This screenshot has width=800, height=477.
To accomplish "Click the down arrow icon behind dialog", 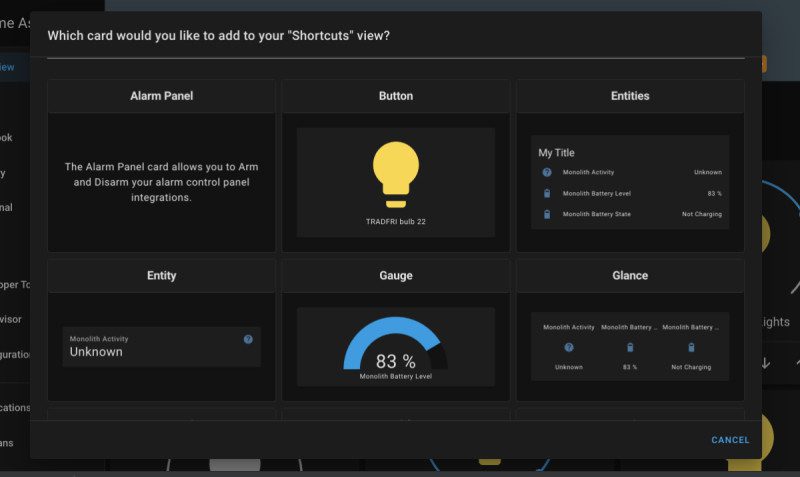I will point(765,363).
